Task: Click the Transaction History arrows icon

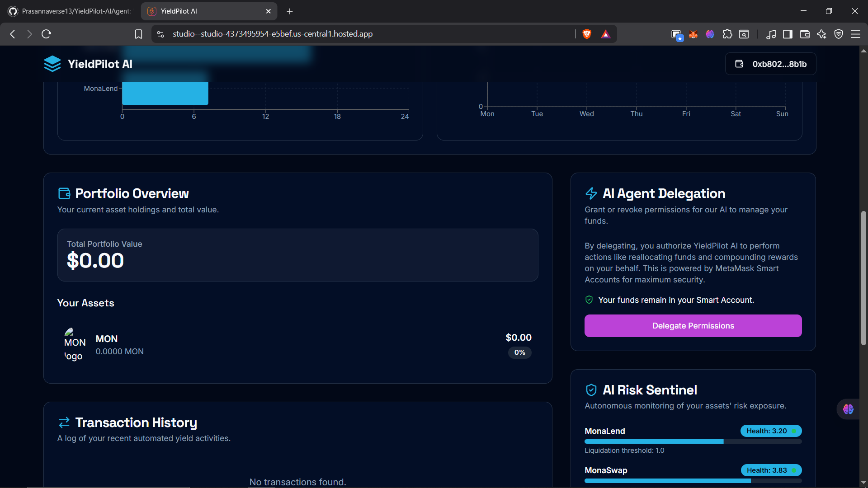Action: coord(64,422)
